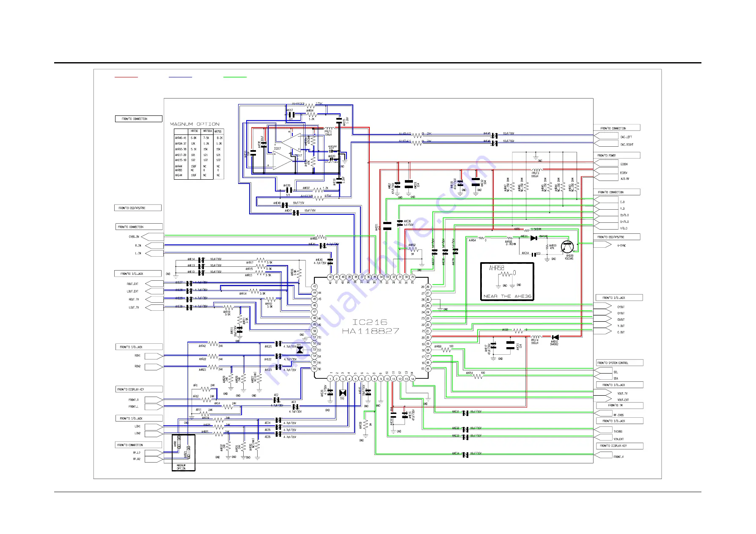The width and height of the screenshot is (756, 534).
Task: Click the AHD10 1N4002 diode symbol
Action: pyautogui.click(x=555, y=337)
